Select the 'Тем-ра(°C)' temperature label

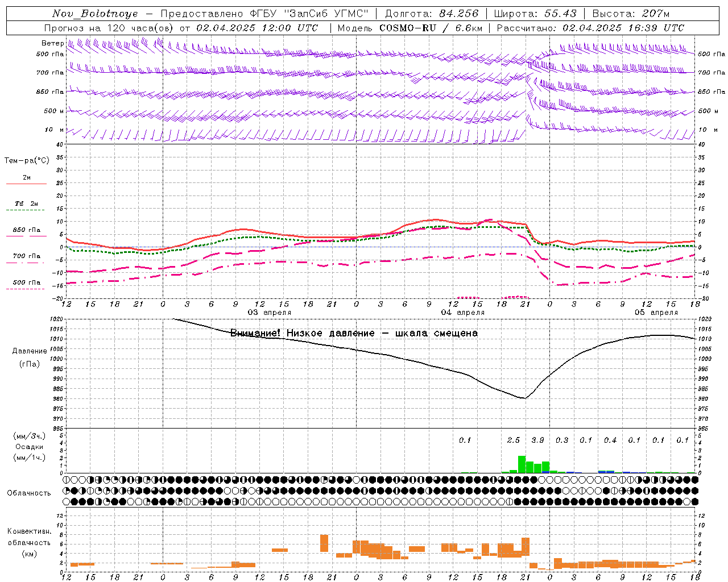(x=27, y=161)
